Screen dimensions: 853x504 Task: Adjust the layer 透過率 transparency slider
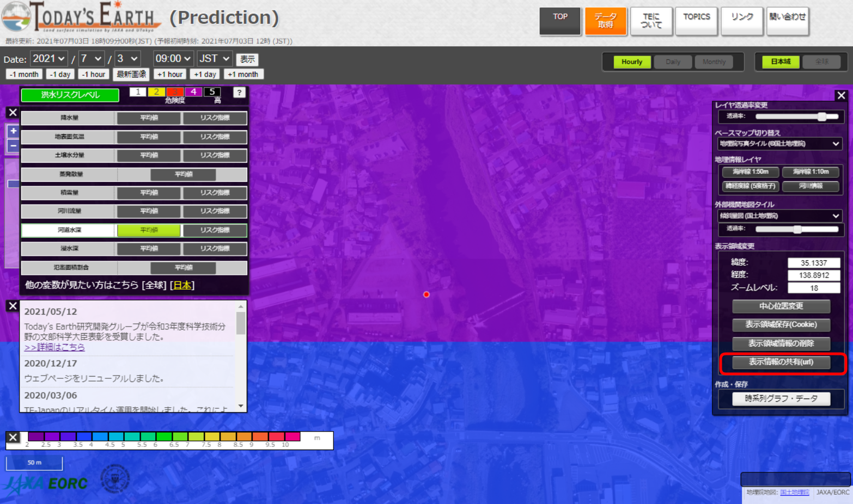(x=797, y=116)
